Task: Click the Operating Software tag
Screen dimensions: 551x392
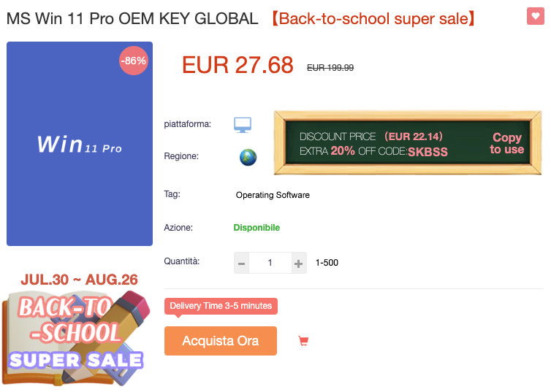Action: pos(273,195)
